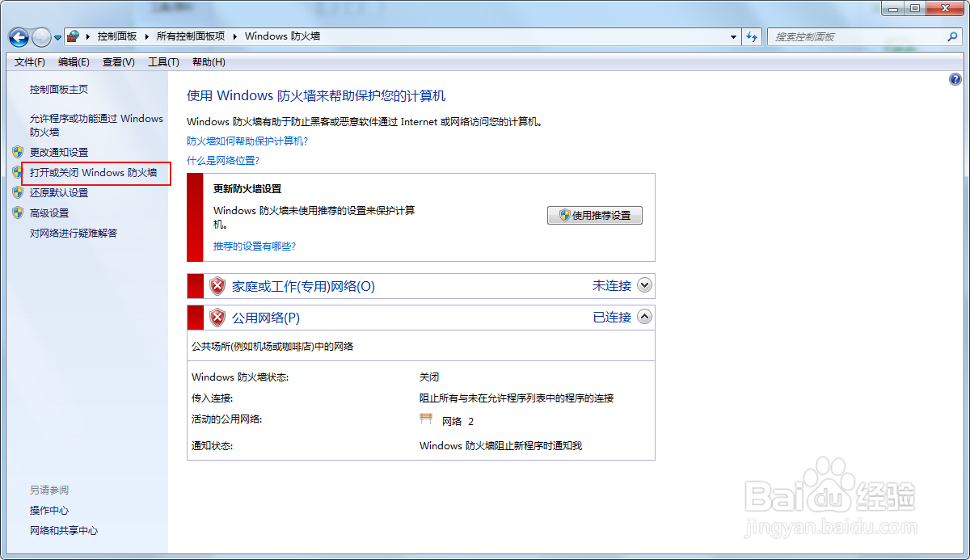This screenshot has width=970, height=560.
Task: Click the network icon beside 网络 2
Action: tap(425, 419)
